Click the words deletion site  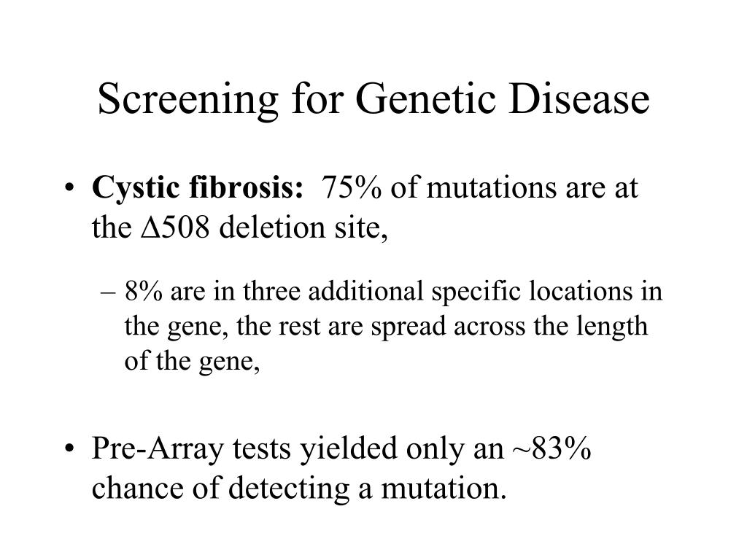(303, 228)
